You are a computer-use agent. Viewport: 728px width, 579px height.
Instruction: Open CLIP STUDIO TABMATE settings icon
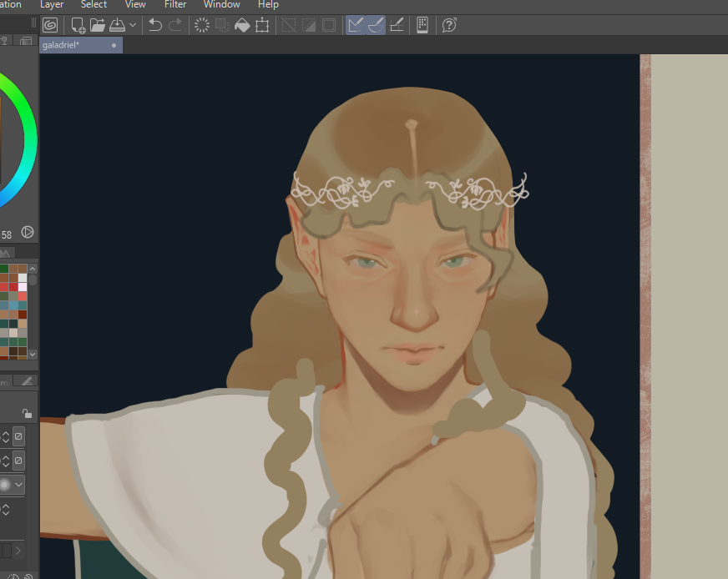[x=422, y=25]
